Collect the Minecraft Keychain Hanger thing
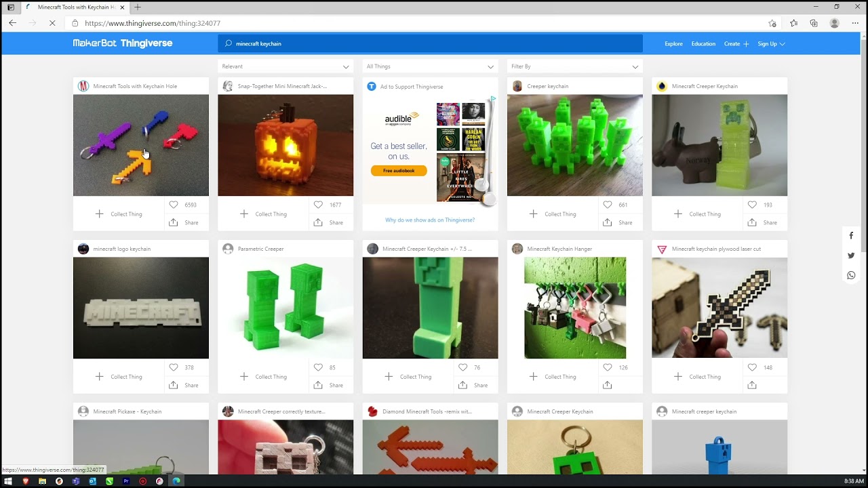Viewport: 868px width, 488px height. pyautogui.click(x=553, y=377)
